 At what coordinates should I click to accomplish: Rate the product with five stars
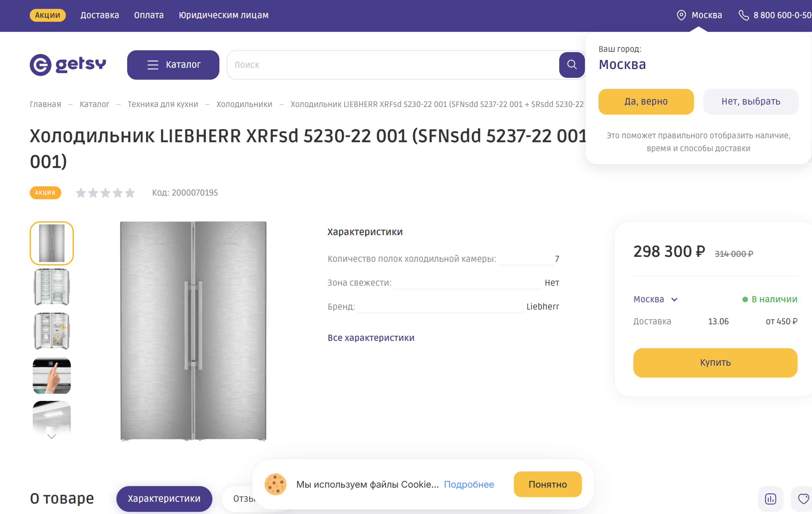click(130, 193)
